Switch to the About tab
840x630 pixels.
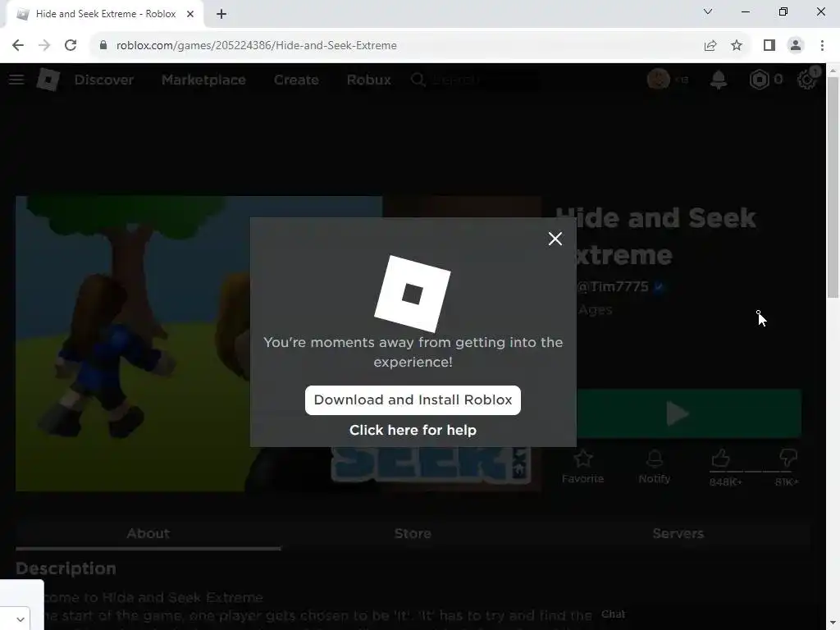(148, 533)
